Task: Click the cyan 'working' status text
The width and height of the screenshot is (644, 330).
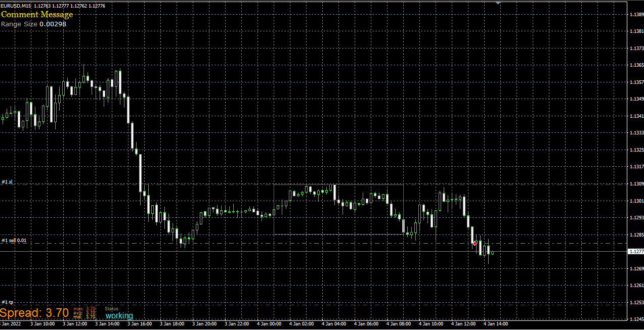Action: [119, 316]
